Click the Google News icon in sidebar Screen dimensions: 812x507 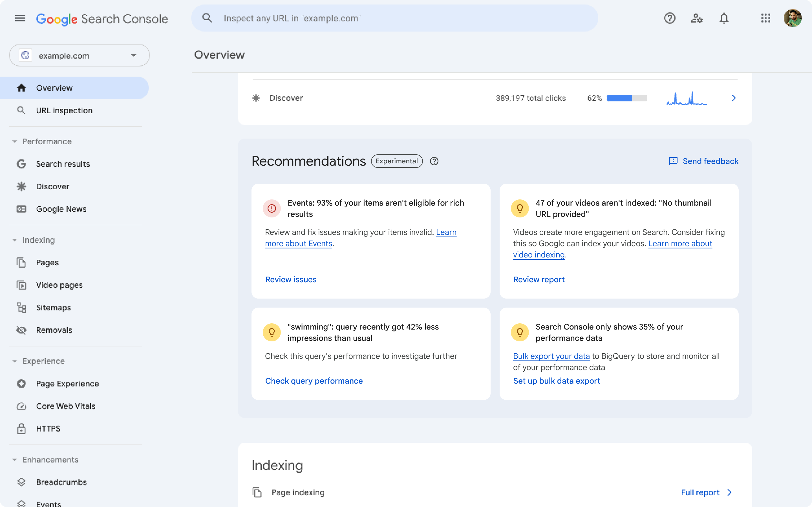point(21,208)
